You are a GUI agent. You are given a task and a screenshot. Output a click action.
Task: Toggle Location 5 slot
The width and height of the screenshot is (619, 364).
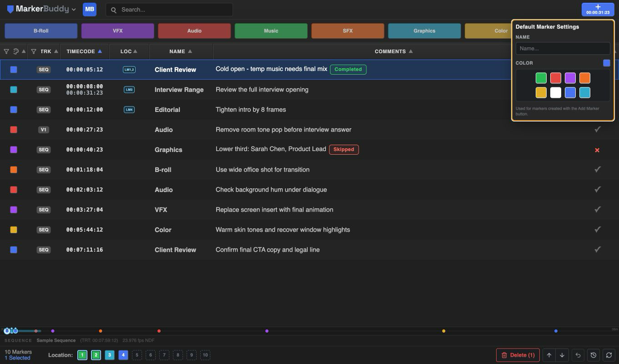click(x=137, y=355)
